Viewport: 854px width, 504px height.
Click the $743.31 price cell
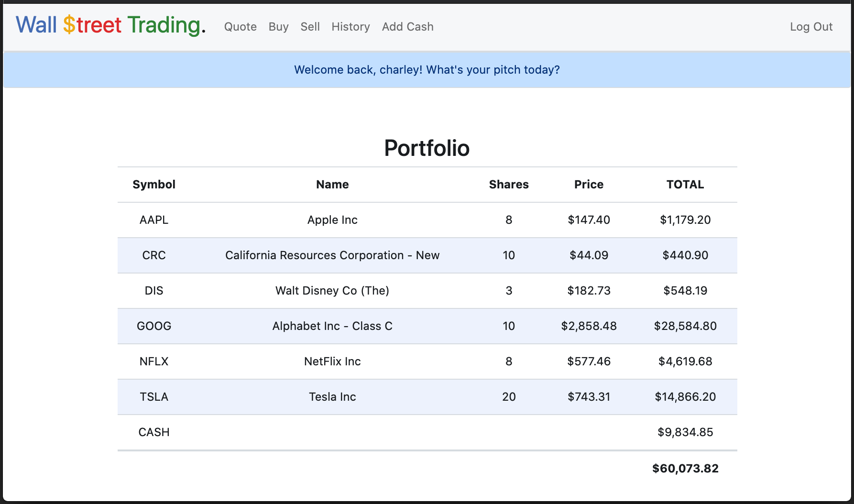pyautogui.click(x=589, y=397)
